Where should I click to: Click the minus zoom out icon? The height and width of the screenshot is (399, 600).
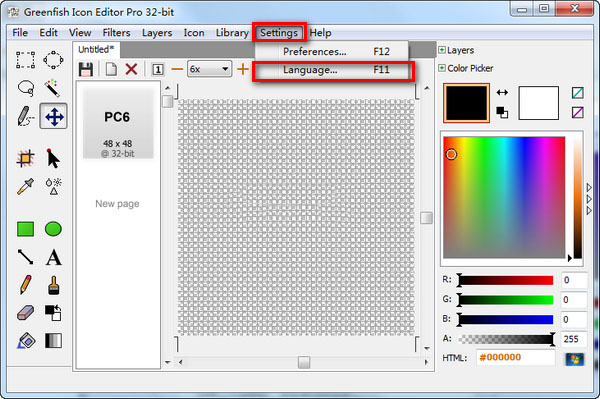click(177, 69)
